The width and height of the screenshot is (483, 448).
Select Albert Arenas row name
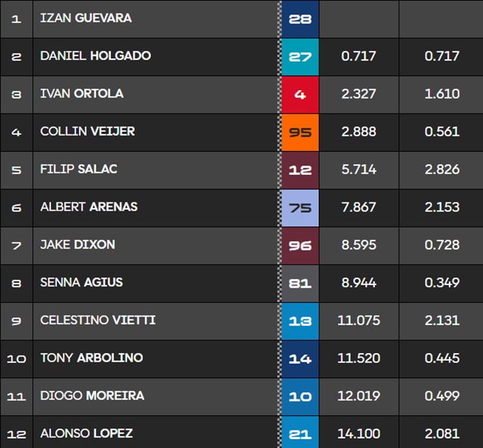[x=89, y=207]
